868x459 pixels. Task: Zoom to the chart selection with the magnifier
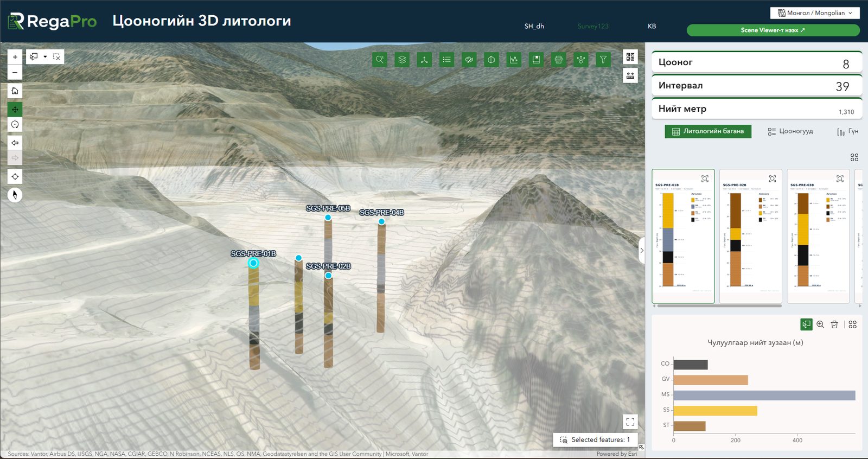tap(820, 324)
